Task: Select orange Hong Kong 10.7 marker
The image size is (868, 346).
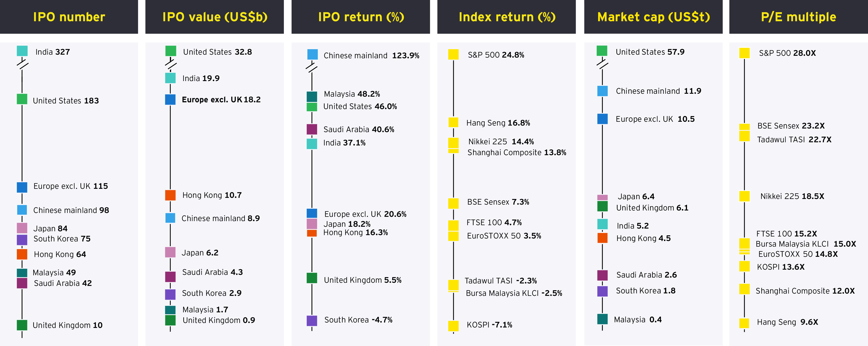Action: tap(170, 195)
